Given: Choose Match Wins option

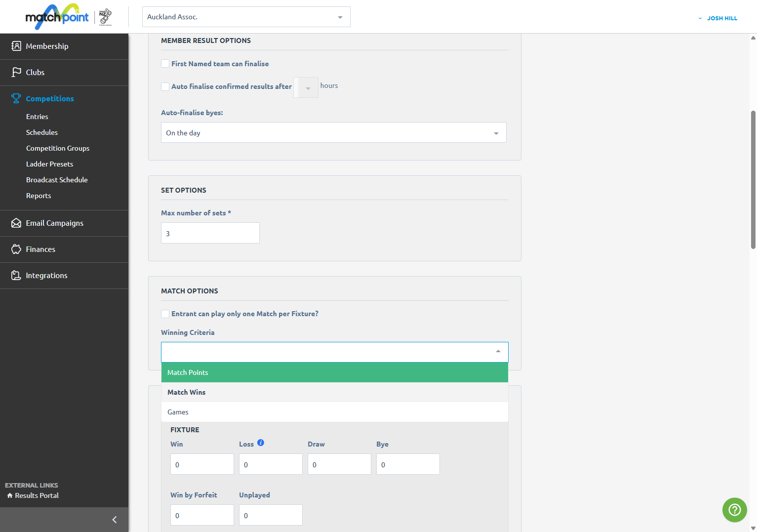Looking at the screenshot, I should (x=335, y=392).
